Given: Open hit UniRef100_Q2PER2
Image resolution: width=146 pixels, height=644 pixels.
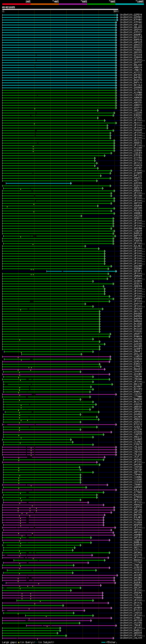Looking at the screenshot, I should click(x=131, y=17).
